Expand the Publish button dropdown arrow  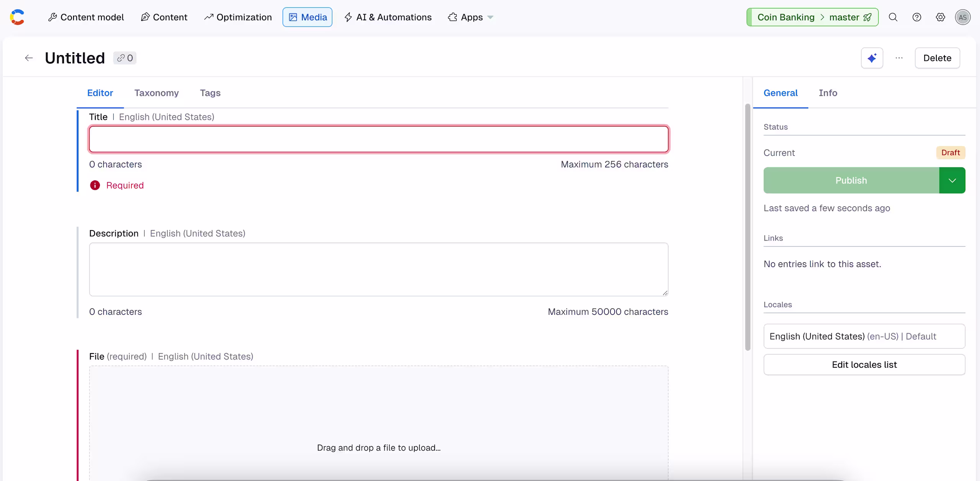pos(952,180)
